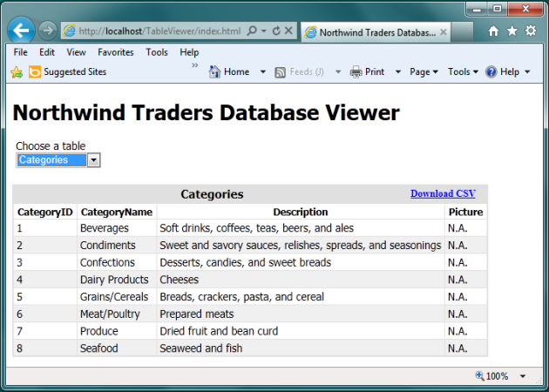Viewport: 549px width, 392px height.
Task: Click the zoom magnifier icon in status bar
Action: (479, 376)
